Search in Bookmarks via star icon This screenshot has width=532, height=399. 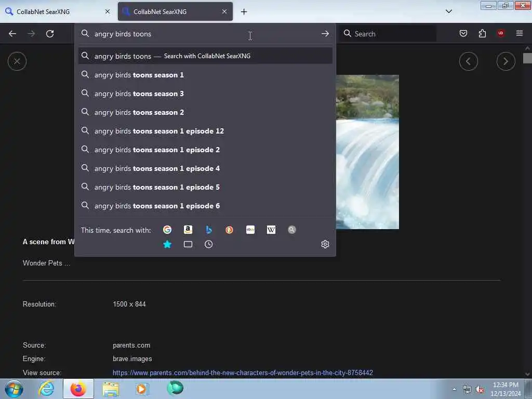pos(167,244)
